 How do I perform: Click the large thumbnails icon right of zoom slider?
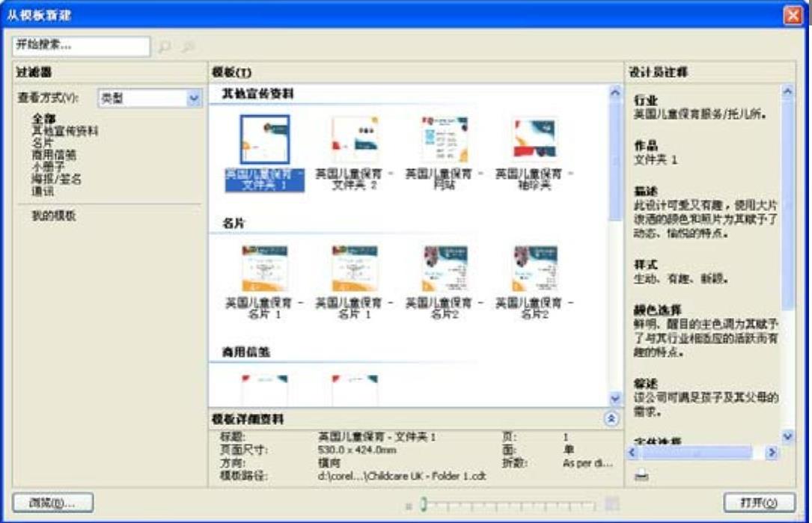[x=612, y=504]
